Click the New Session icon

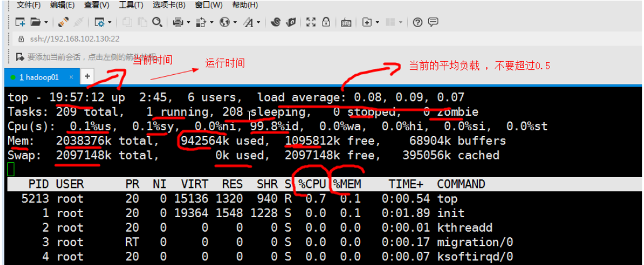click(x=21, y=22)
